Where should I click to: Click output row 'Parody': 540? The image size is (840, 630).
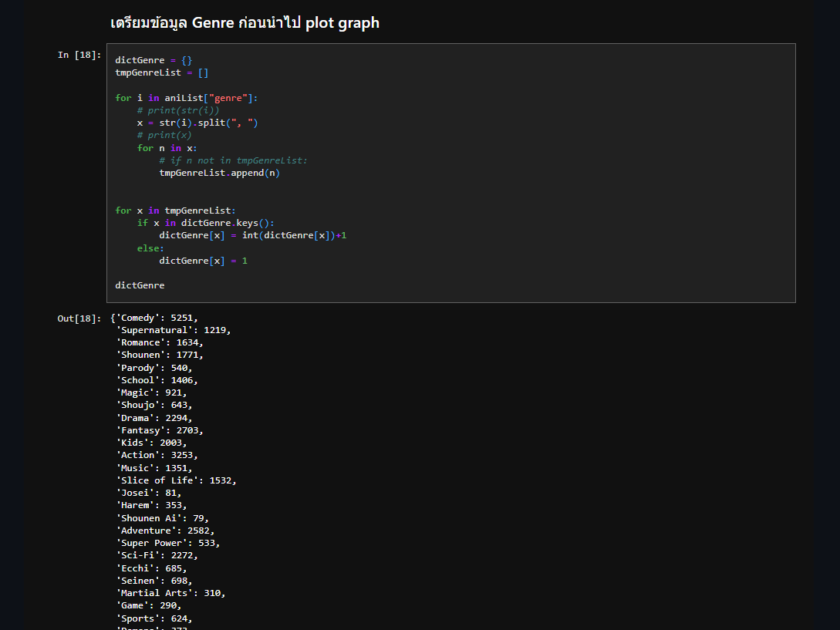(154, 368)
